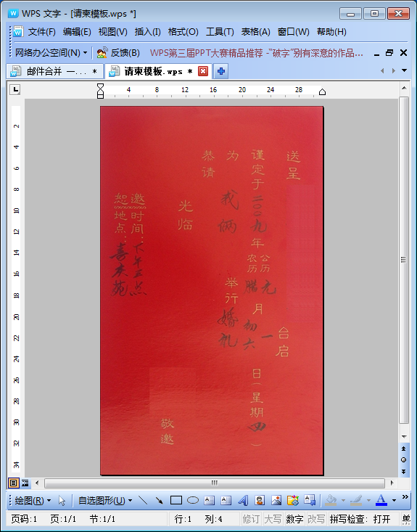
Task: Select the rectangle shape tool
Action: pyautogui.click(x=176, y=500)
